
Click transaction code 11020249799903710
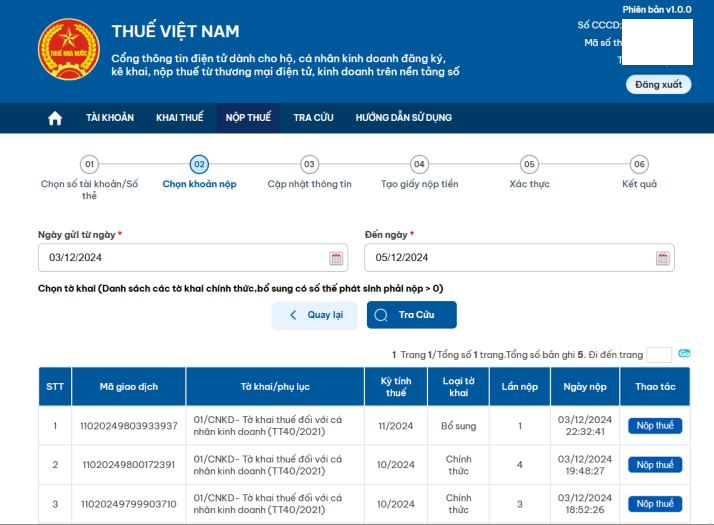129,504
